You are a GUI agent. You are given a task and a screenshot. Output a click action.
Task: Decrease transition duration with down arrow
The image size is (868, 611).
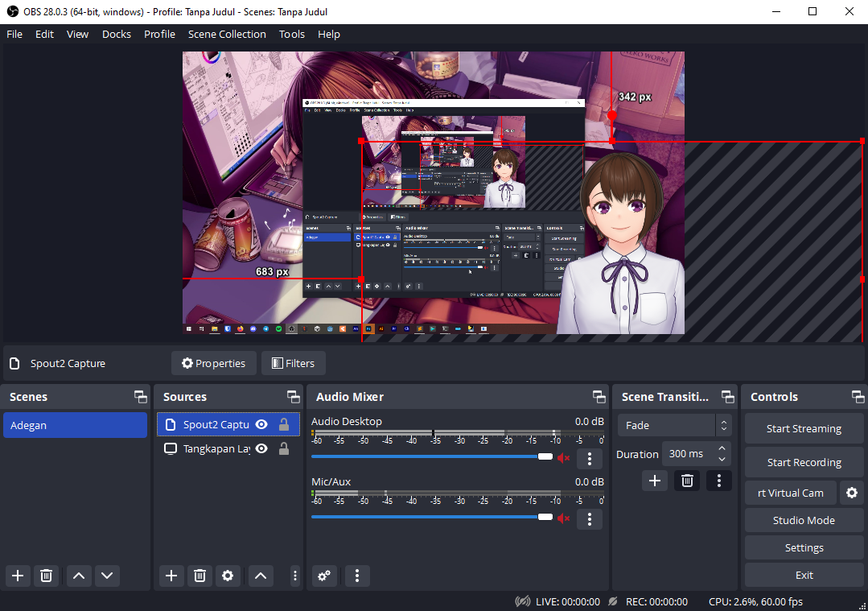click(722, 459)
